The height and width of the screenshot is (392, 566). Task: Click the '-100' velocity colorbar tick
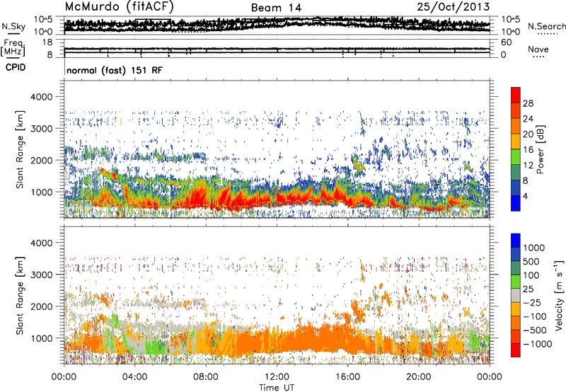(x=534, y=316)
